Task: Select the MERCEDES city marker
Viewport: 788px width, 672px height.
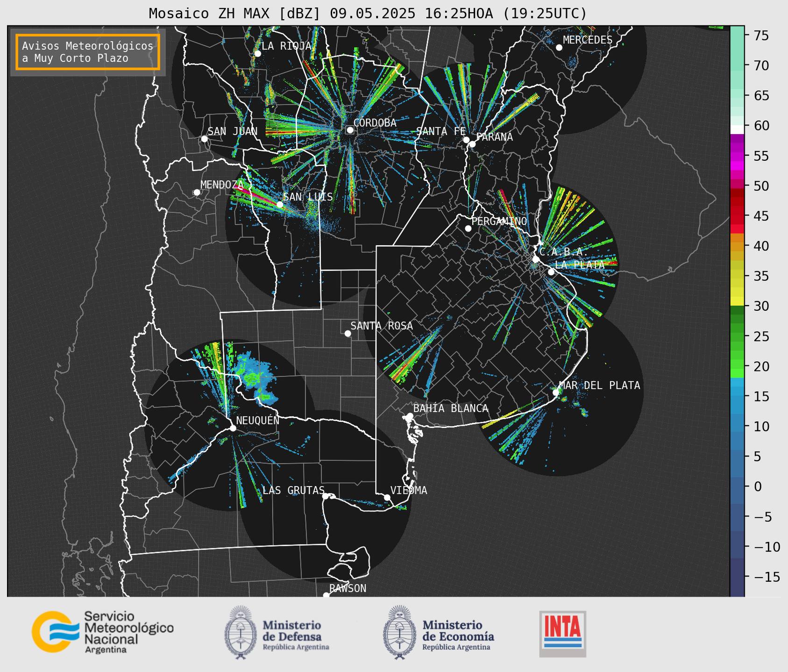Action: [559, 47]
